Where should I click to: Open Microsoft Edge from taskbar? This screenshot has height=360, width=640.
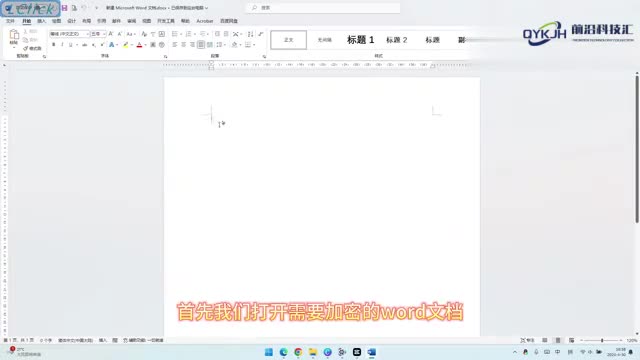coord(283,352)
